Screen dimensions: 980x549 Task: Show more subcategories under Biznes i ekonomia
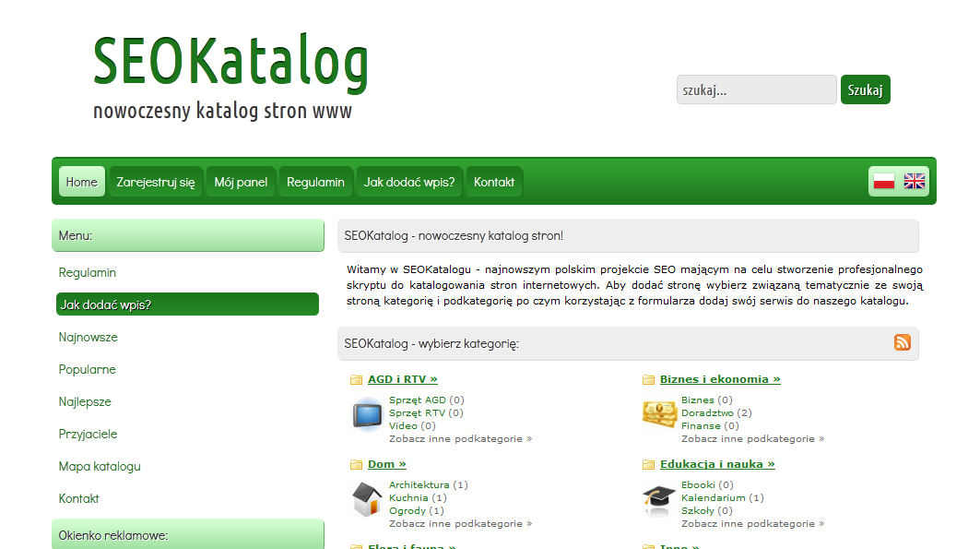(x=752, y=439)
